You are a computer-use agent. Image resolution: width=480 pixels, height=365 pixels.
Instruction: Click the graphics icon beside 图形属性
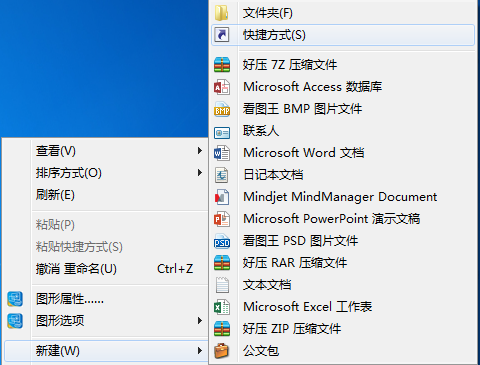tap(15, 299)
